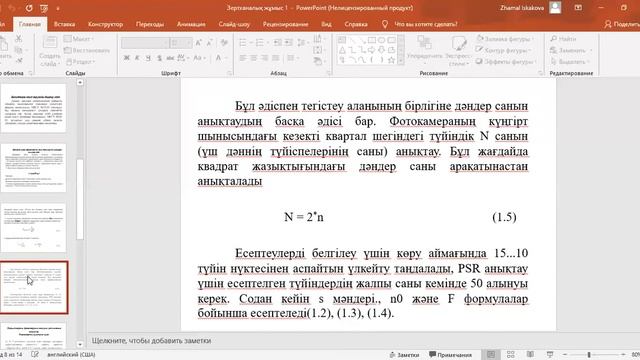This screenshot has height=360, width=640.
Task: Open the Выделить dropdown
Action: (x=570, y=62)
